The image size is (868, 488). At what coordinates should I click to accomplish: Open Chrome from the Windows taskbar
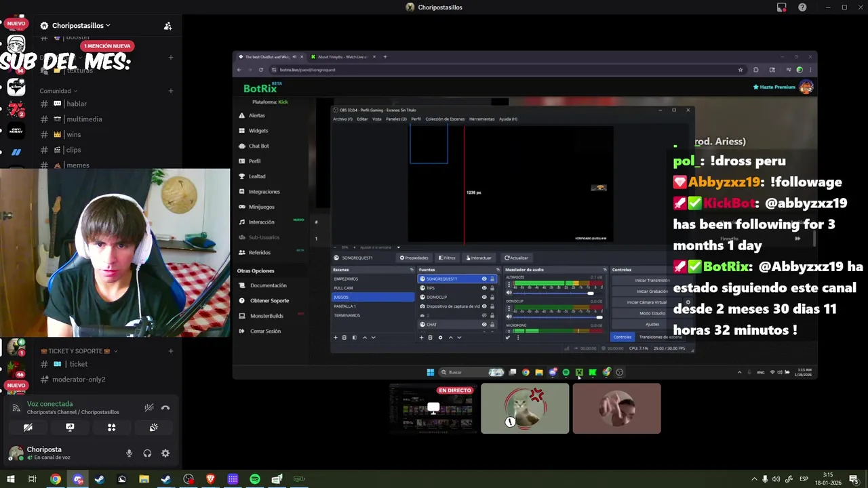tap(56, 479)
